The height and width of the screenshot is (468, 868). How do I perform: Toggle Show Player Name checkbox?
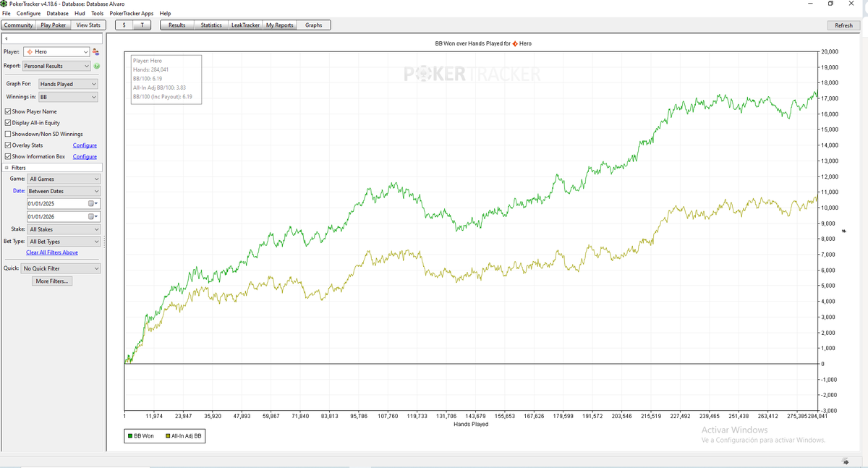(7, 111)
